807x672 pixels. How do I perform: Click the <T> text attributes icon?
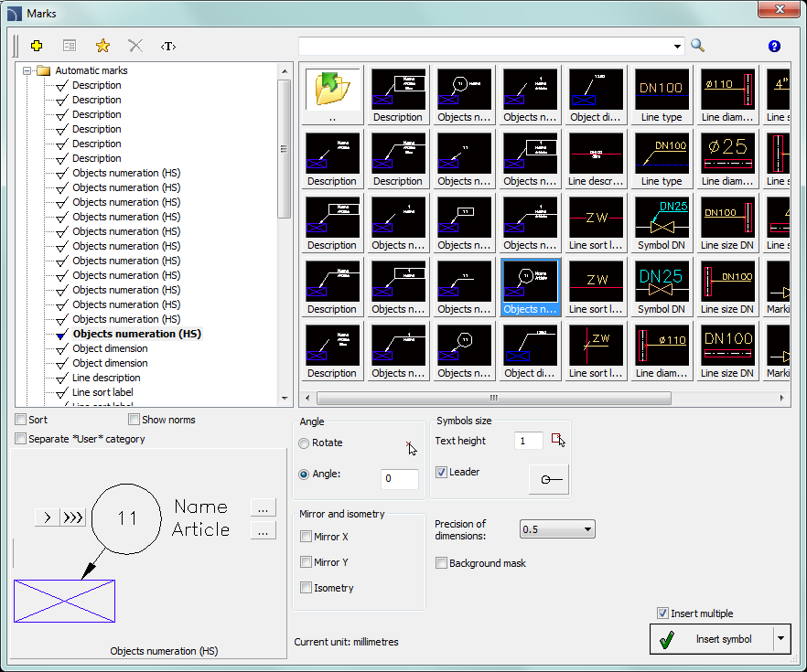(x=168, y=46)
